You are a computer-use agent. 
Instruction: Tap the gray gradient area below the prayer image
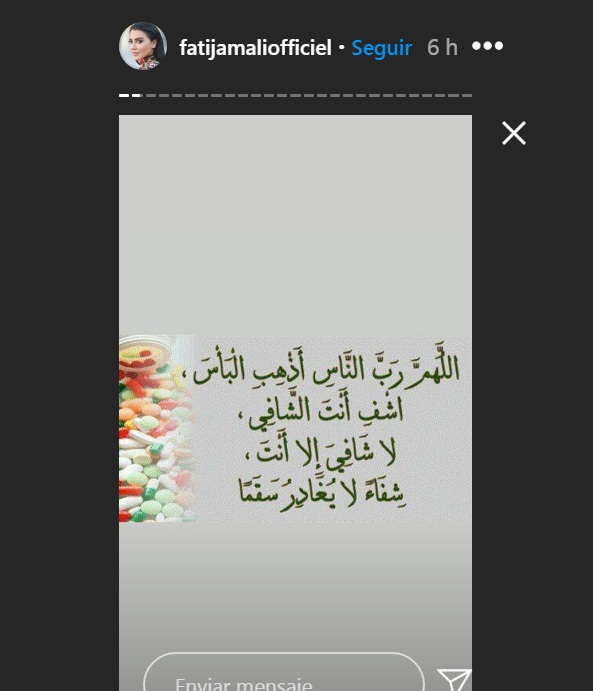[295, 586]
